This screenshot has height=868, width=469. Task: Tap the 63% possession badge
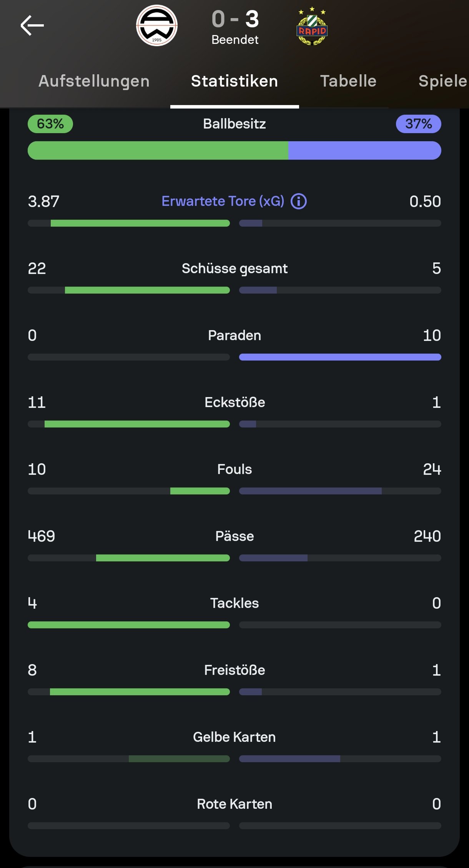50,124
